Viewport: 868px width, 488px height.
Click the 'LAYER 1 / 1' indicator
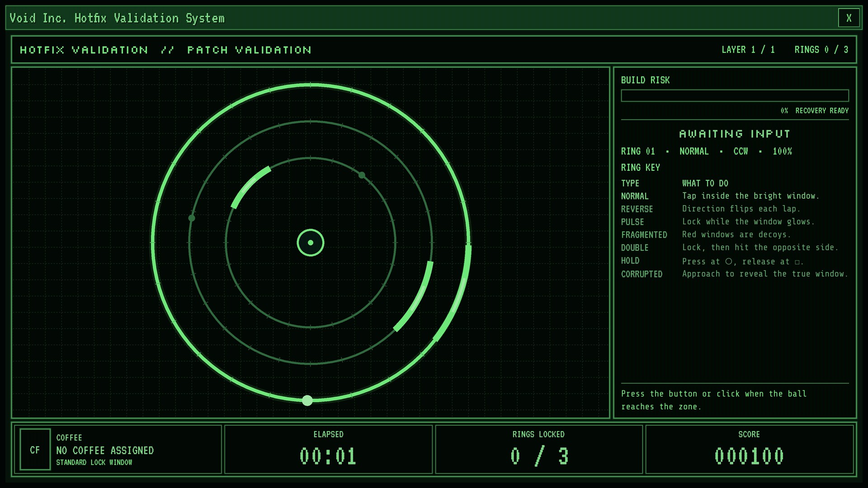coord(748,50)
